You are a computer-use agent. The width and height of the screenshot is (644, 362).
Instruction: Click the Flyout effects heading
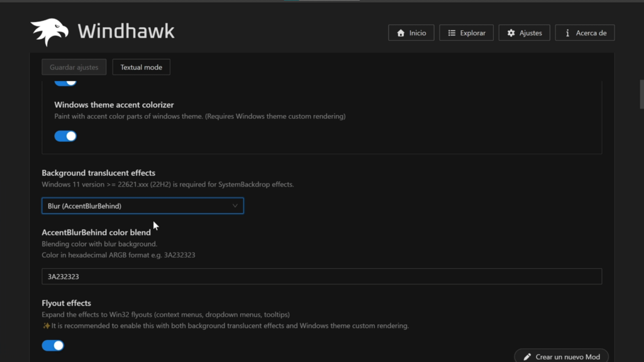[66, 303]
